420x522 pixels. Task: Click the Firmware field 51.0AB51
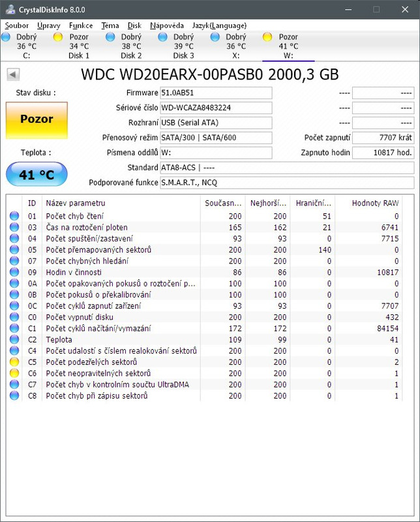216,93
